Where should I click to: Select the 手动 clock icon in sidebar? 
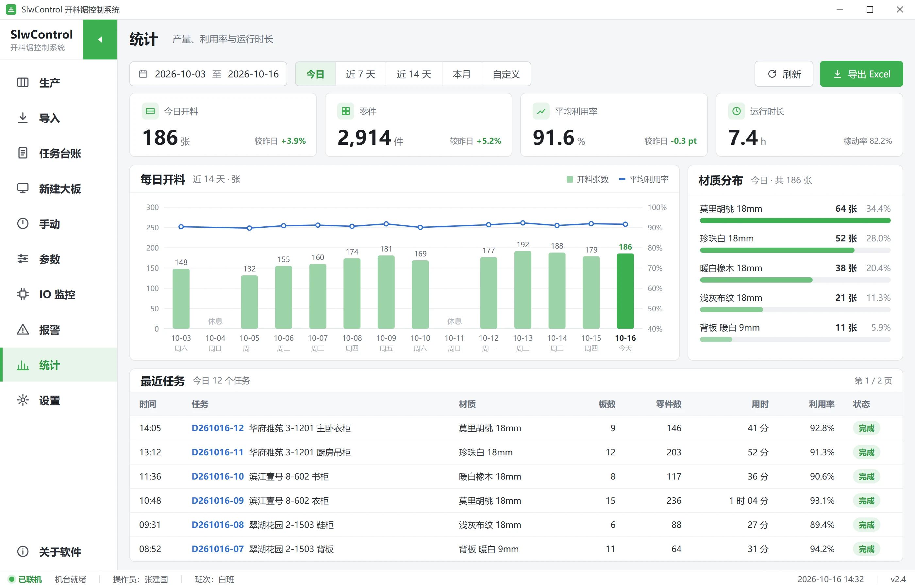pos(23,223)
